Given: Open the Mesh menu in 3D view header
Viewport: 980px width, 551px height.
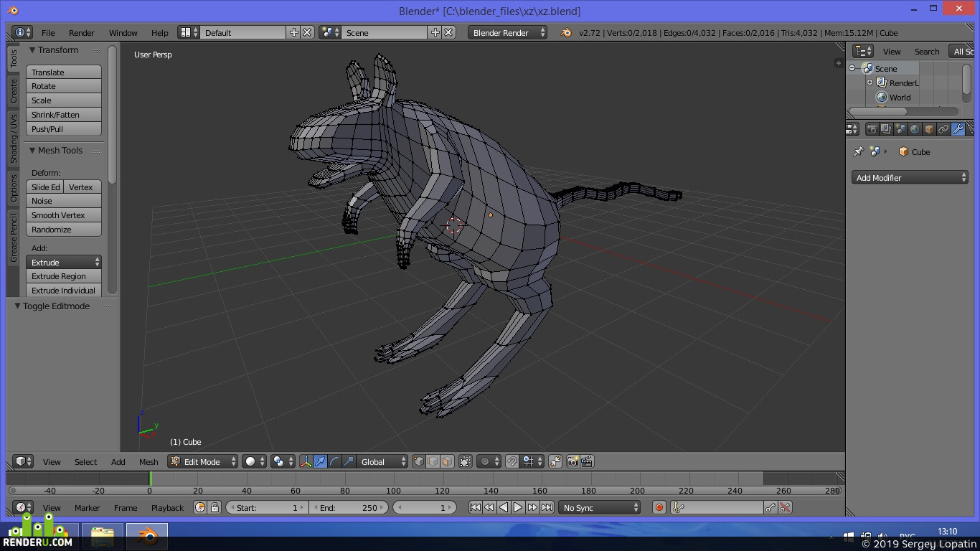Looking at the screenshot, I should [149, 462].
